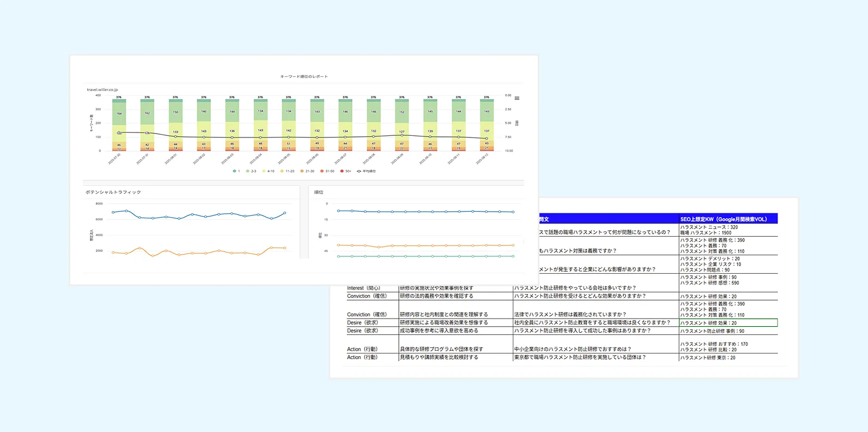Toggle the 31-50 rank legend marker
This screenshot has width=868, height=432.
[322, 171]
